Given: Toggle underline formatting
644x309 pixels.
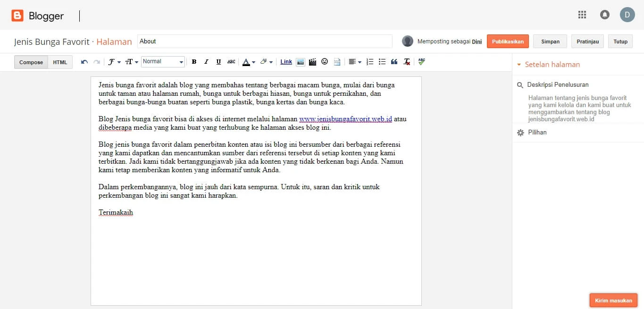Looking at the screenshot, I should click(217, 61).
